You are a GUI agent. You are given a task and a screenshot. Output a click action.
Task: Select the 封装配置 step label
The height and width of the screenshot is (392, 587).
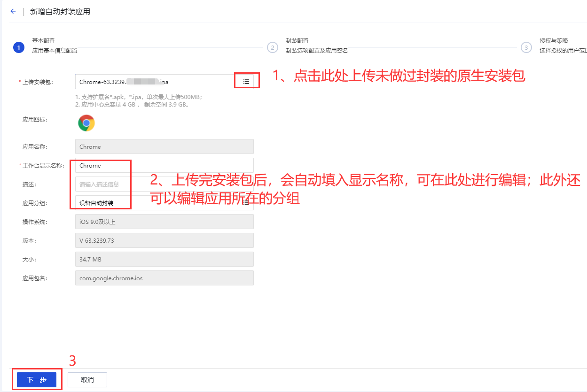point(297,41)
